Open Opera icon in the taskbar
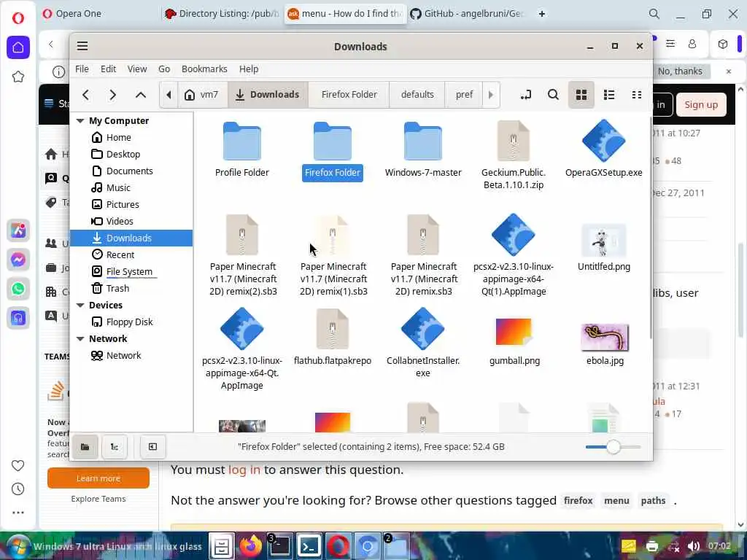 338,546
